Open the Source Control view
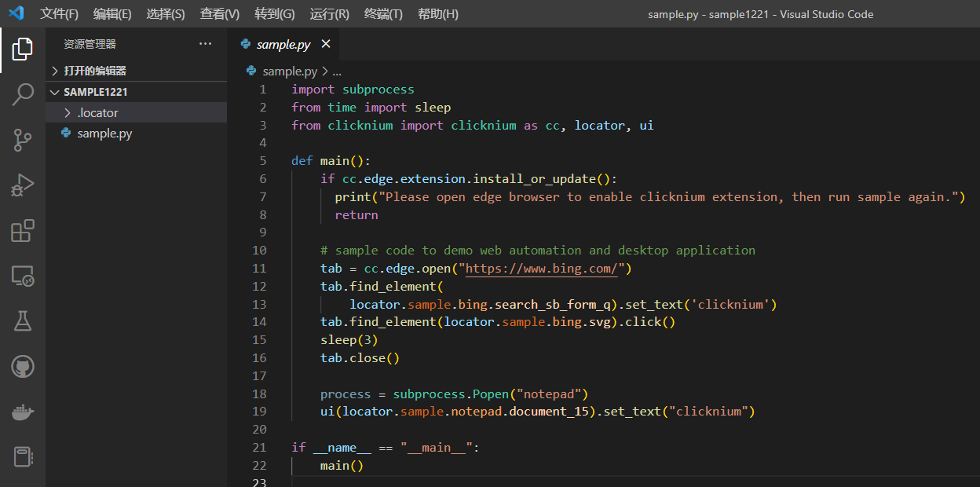This screenshot has height=487, width=980. [x=22, y=141]
